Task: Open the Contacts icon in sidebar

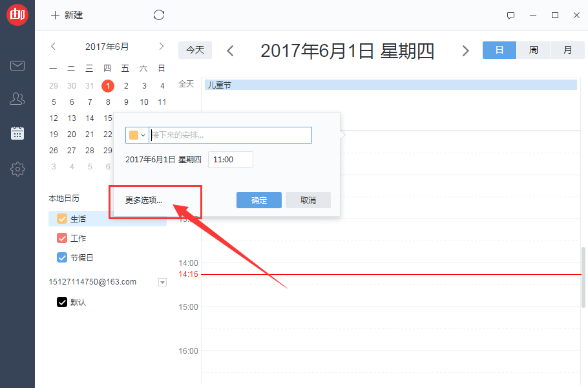Action: point(17,98)
